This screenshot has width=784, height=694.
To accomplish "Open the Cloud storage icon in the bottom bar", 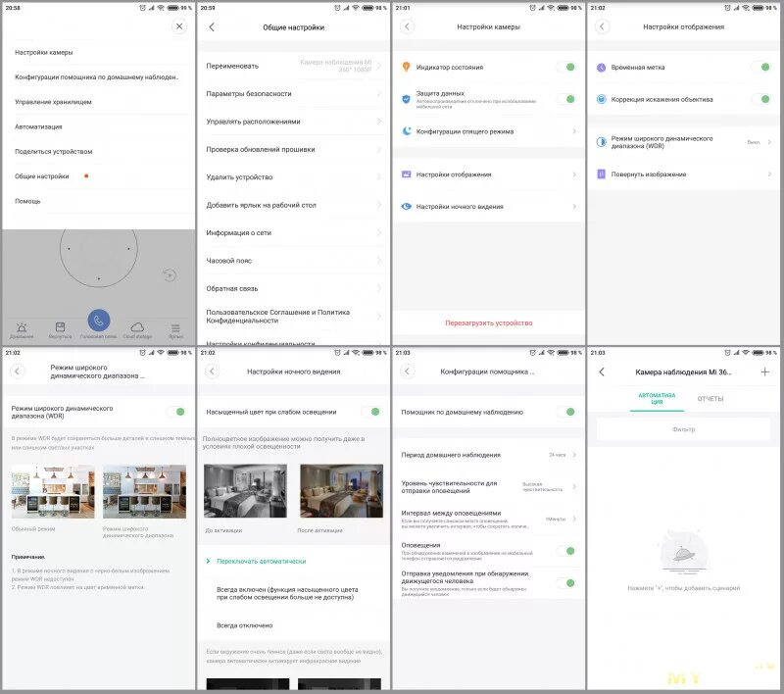I will (x=137, y=327).
